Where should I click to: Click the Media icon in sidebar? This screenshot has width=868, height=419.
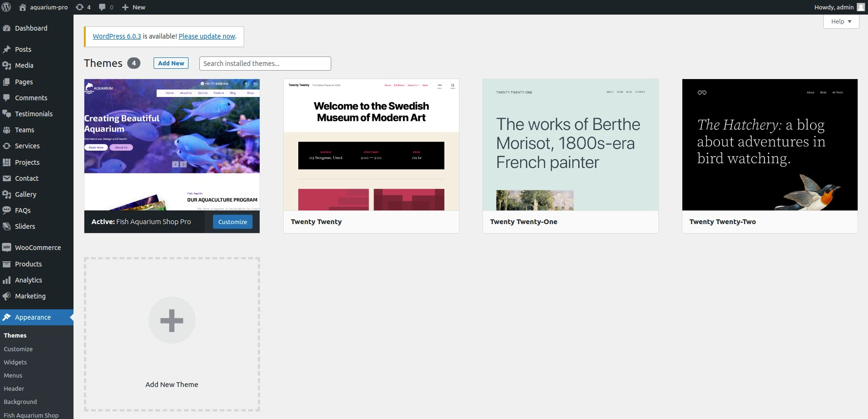pos(7,65)
